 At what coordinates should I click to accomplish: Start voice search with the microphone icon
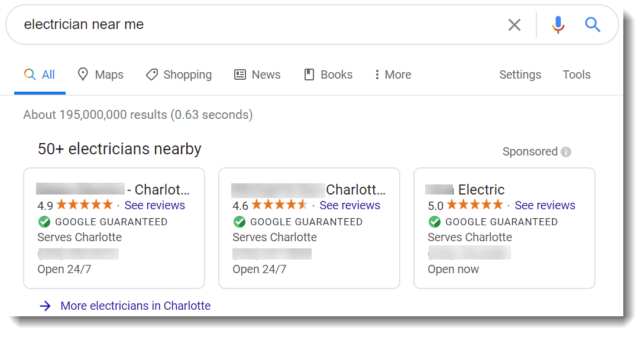click(558, 25)
